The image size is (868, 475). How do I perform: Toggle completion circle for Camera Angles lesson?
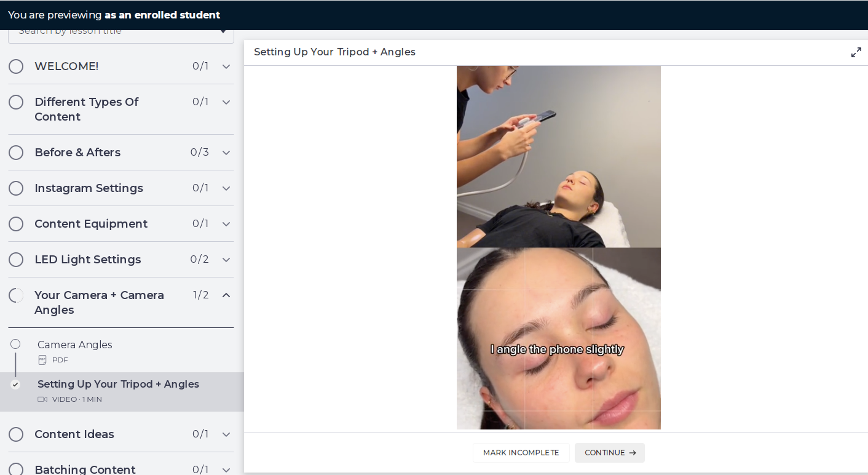(15, 344)
